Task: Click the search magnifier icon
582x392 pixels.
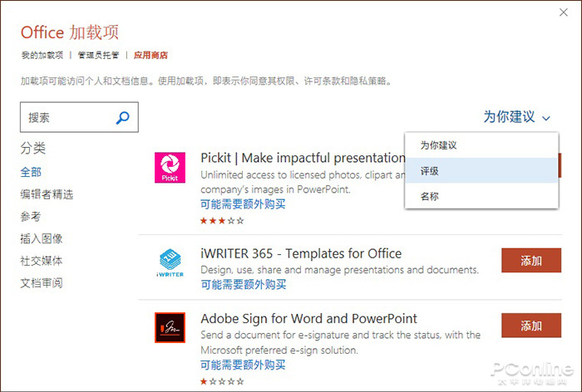Action: pos(123,118)
